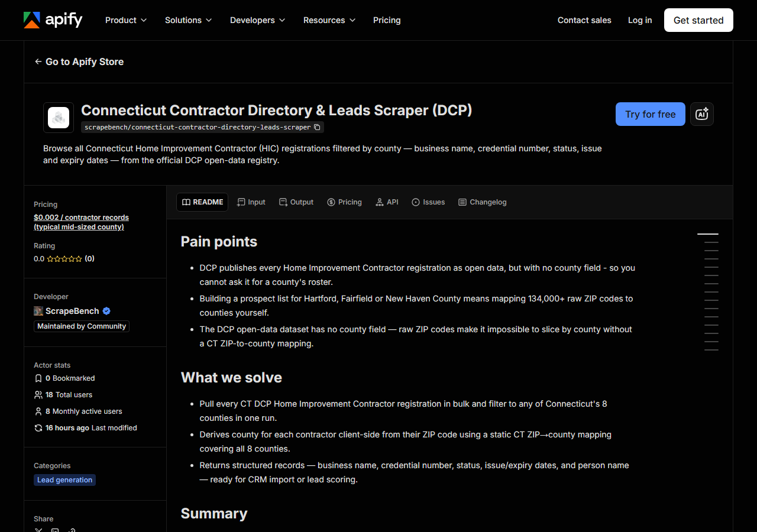This screenshot has height=532, width=757.
Task: Click the Get started button
Action: (698, 20)
